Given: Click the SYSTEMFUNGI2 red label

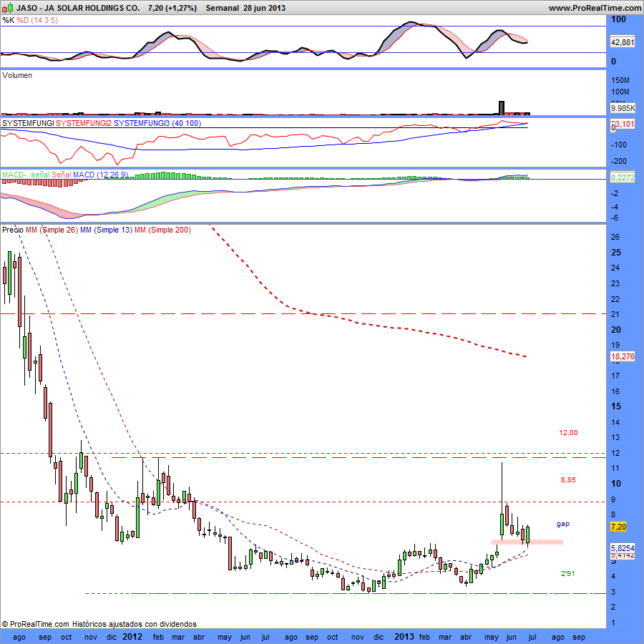Looking at the screenshot, I should coord(84,123).
